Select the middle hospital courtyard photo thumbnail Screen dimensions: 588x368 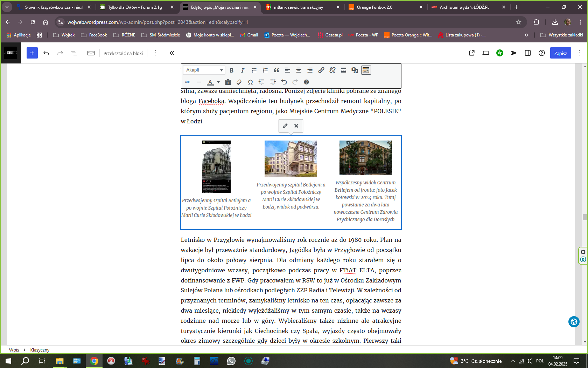(x=290, y=159)
